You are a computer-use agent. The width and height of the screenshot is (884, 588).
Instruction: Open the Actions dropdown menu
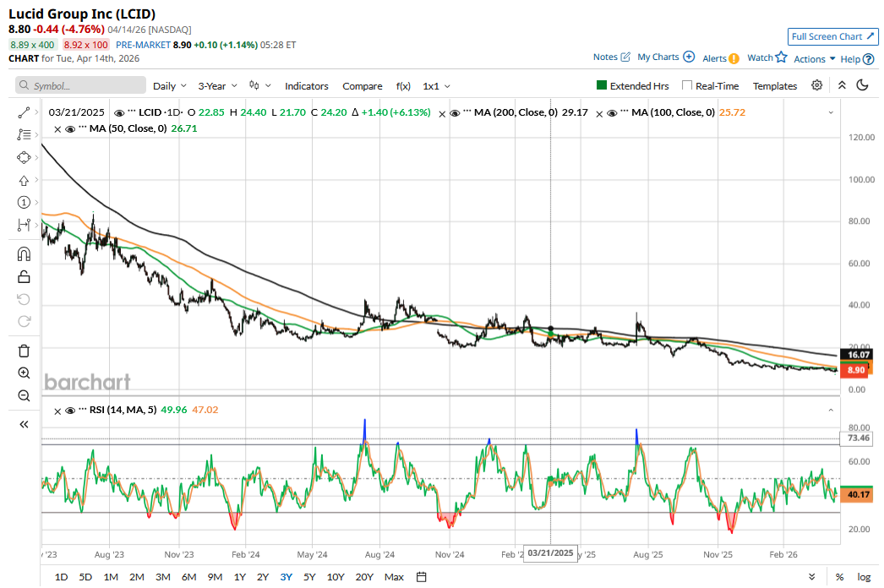click(x=815, y=59)
